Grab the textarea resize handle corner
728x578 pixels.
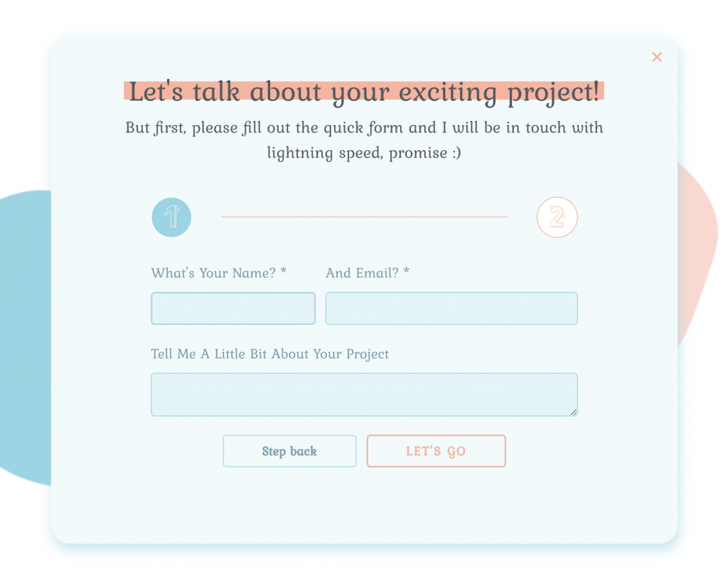coord(574,412)
